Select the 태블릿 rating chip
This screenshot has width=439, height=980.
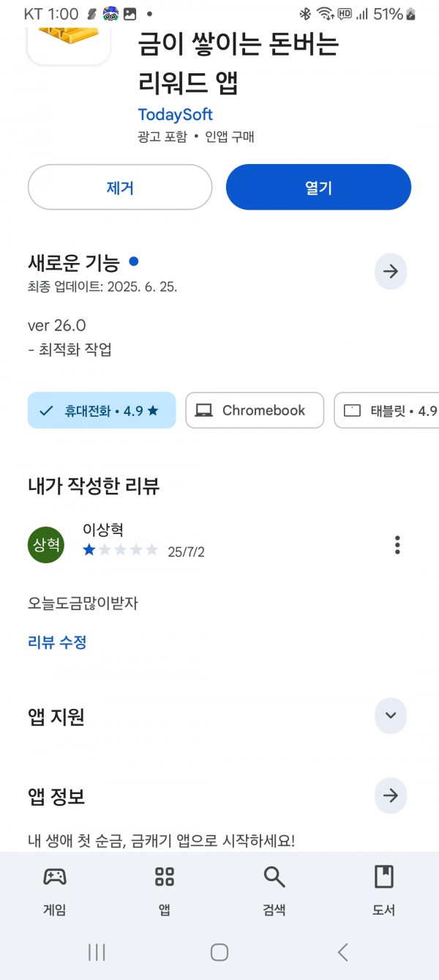pos(387,410)
